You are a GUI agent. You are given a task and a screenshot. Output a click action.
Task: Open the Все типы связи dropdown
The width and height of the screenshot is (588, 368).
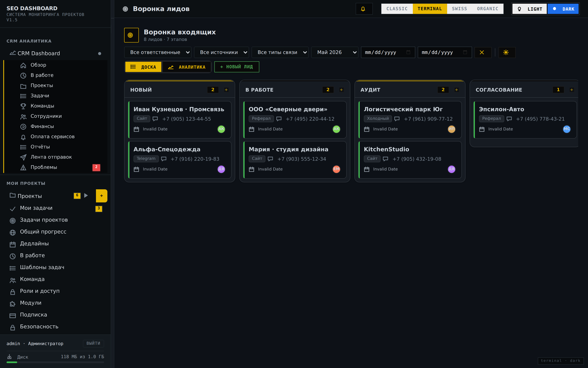tap(280, 52)
